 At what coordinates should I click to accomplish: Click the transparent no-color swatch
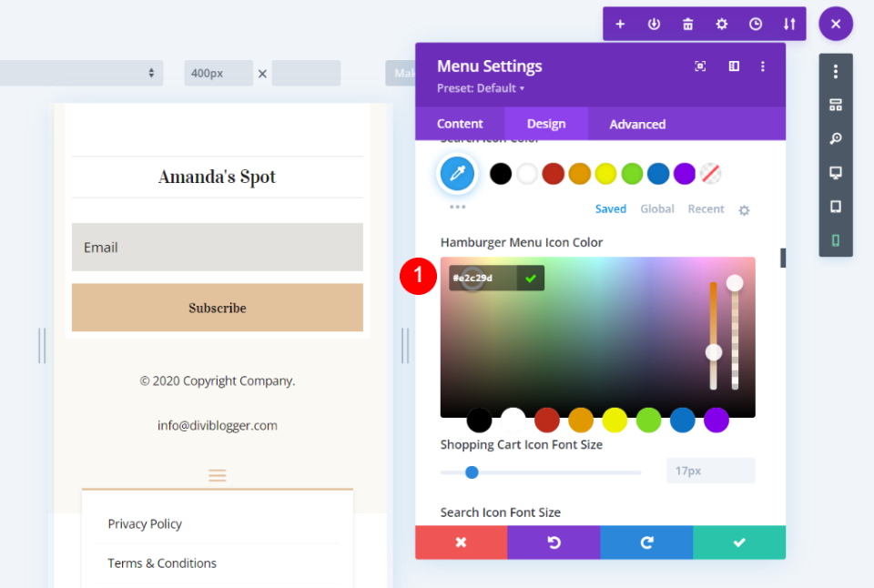711,173
